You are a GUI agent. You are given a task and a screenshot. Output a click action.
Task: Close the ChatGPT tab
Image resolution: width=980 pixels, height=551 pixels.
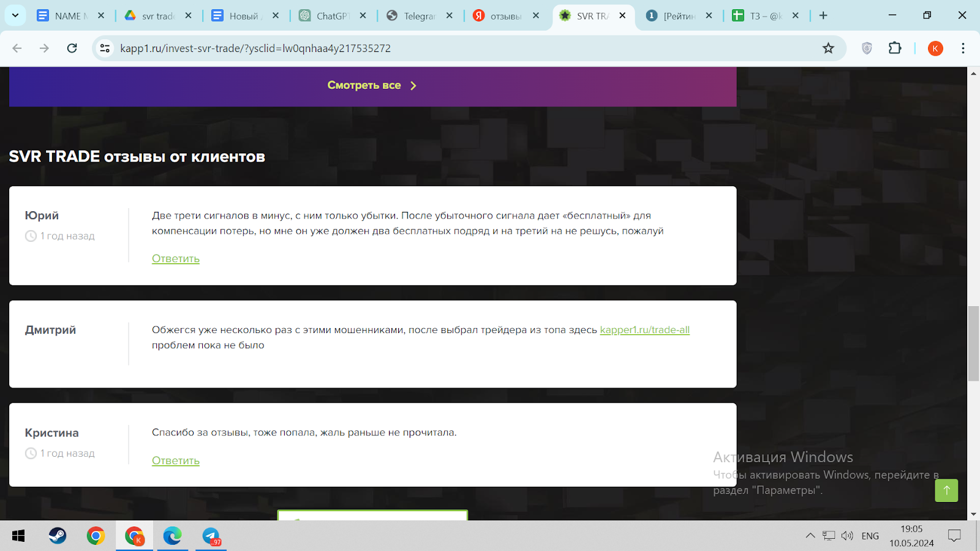363,16
